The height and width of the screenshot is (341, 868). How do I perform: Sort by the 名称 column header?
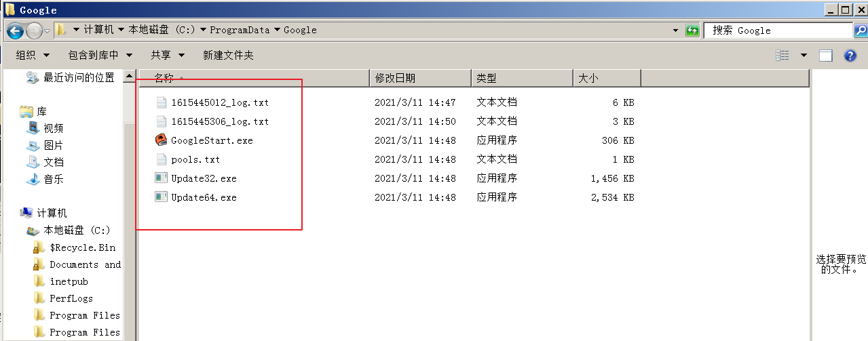(253, 79)
